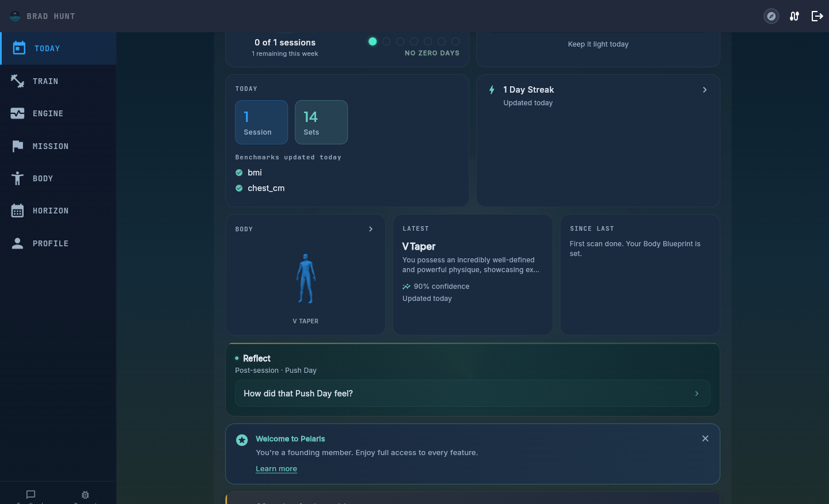Click the trend icon beside 90% confidence
Screen dimensions: 829x504
(406, 287)
